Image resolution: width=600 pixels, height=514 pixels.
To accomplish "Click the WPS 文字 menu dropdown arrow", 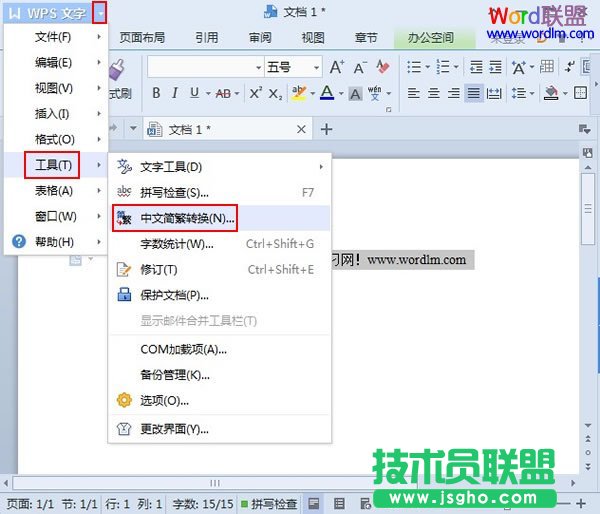I will click(x=100, y=13).
